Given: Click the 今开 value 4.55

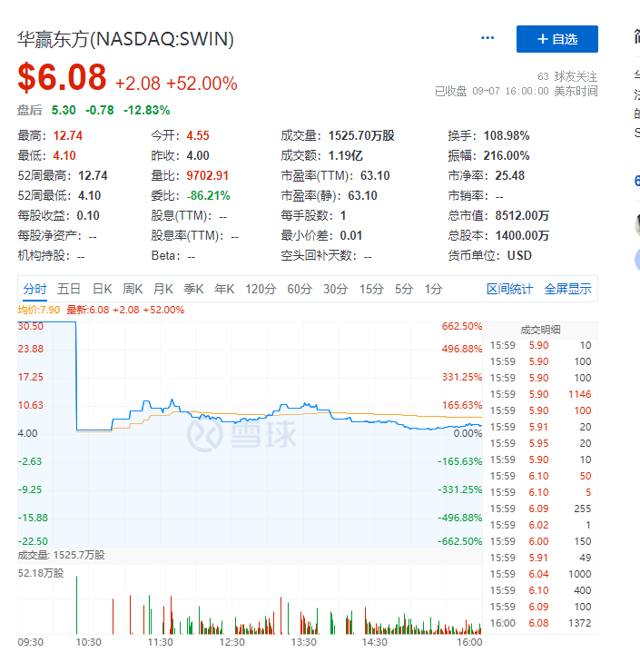Looking at the screenshot, I should tap(198, 136).
